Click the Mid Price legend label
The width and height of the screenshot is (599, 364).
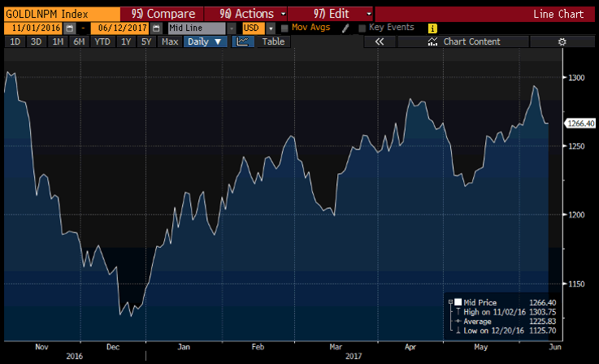pyautogui.click(x=480, y=302)
